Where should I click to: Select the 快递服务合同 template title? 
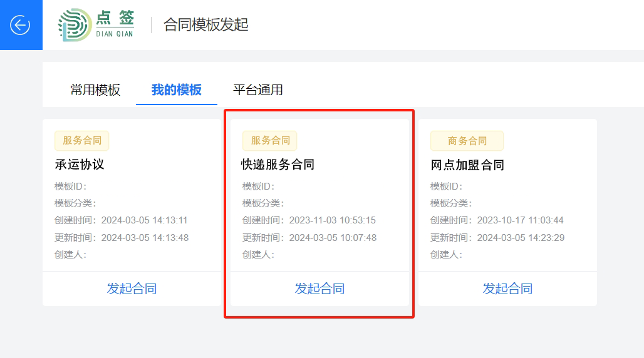[278, 165]
